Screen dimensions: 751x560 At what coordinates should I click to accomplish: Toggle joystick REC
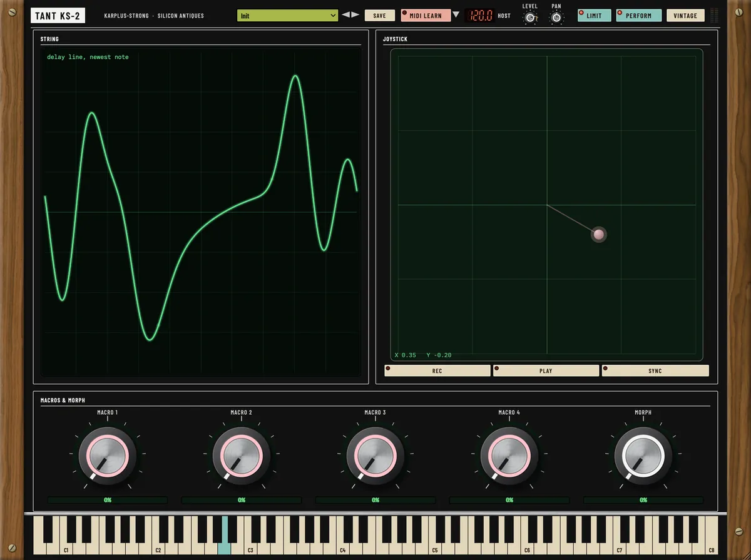[x=437, y=371]
